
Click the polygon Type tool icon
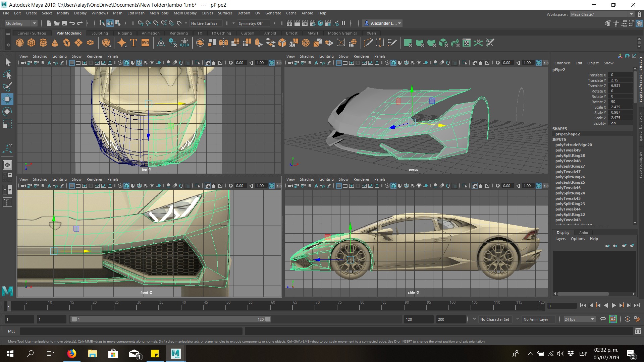tap(133, 43)
